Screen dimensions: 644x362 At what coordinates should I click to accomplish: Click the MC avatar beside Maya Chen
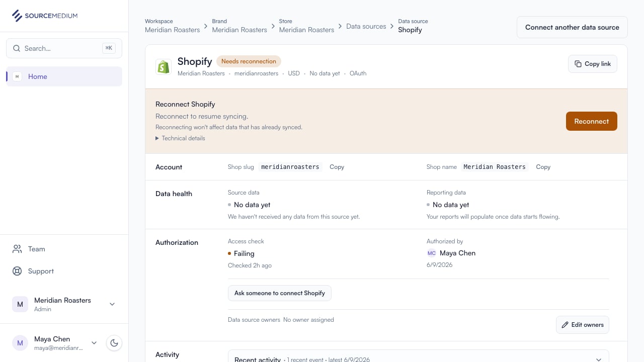(432, 253)
